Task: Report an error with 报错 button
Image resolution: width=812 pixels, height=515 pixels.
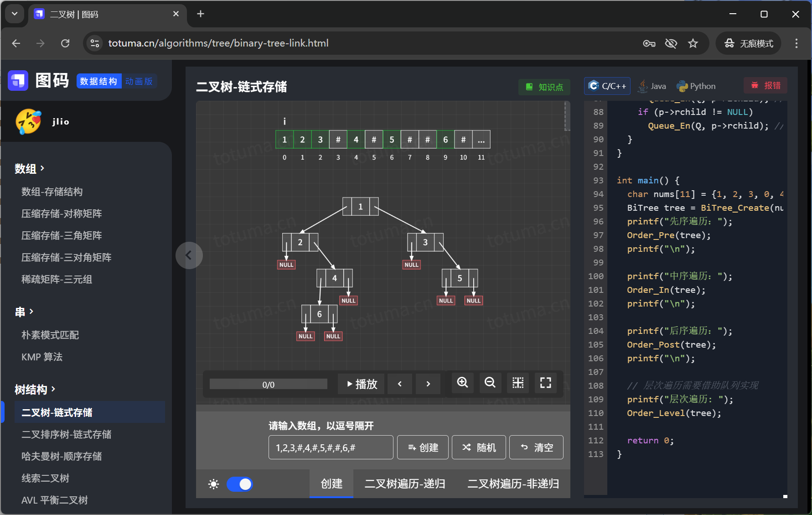Action: pyautogui.click(x=766, y=86)
